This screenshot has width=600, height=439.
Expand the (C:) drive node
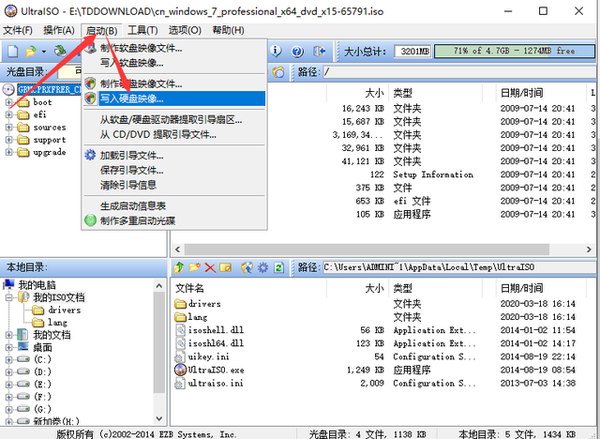click(x=8, y=360)
